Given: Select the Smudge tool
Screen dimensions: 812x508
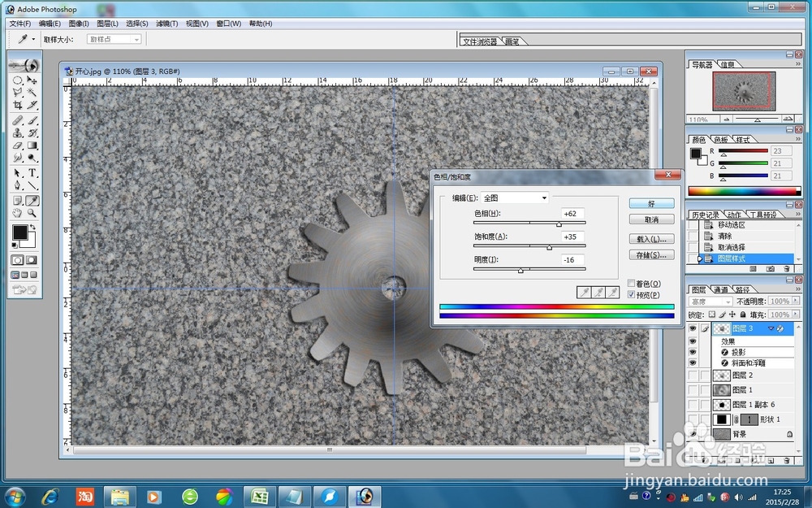Looking at the screenshot, I should coord(18,158).
